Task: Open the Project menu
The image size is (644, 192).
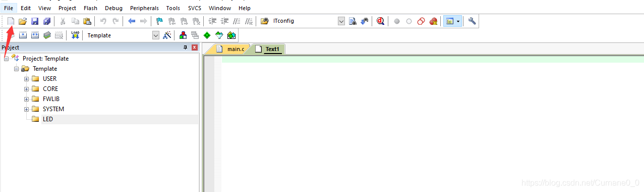Action: click(x=67, y=8)
